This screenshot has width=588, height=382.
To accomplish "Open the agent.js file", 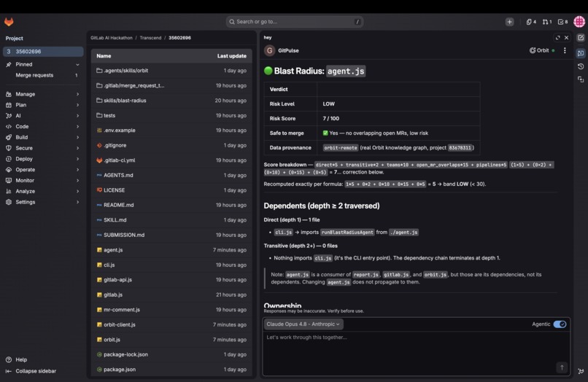I will [113, 250].
